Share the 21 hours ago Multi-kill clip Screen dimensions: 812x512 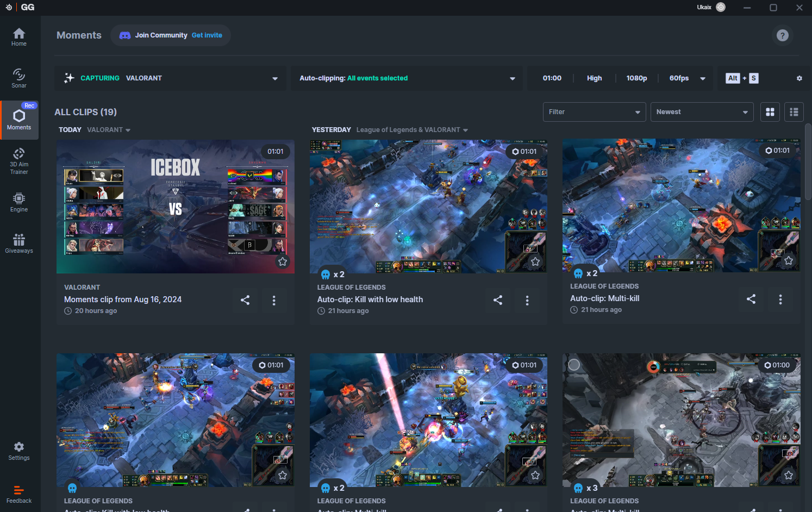click(751, 299)
